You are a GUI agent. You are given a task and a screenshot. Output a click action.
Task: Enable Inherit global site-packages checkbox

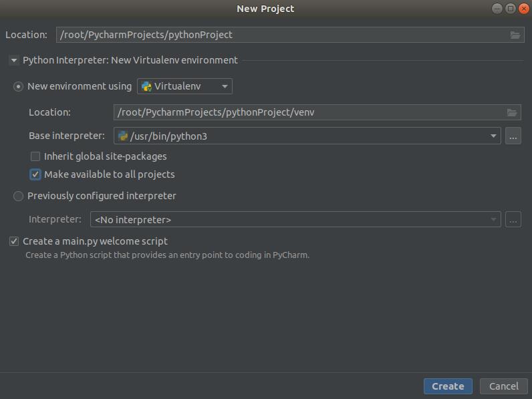(x=35, y=156)
